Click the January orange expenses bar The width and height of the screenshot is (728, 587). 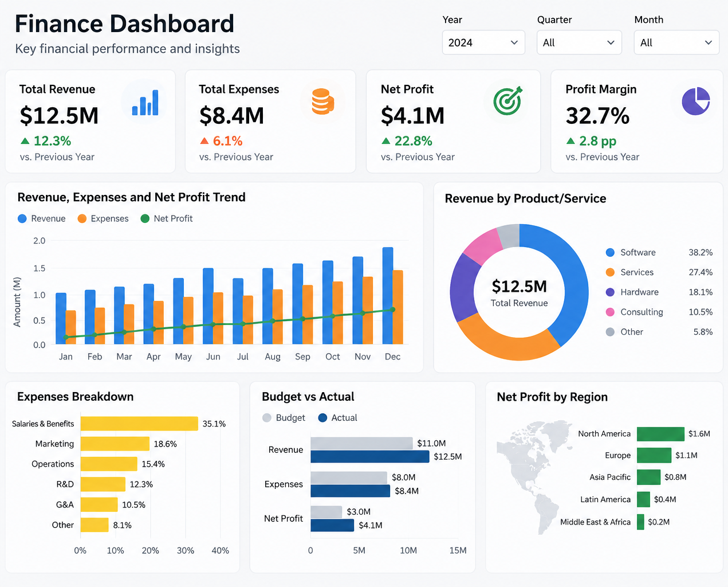click(x=71, y=327)
